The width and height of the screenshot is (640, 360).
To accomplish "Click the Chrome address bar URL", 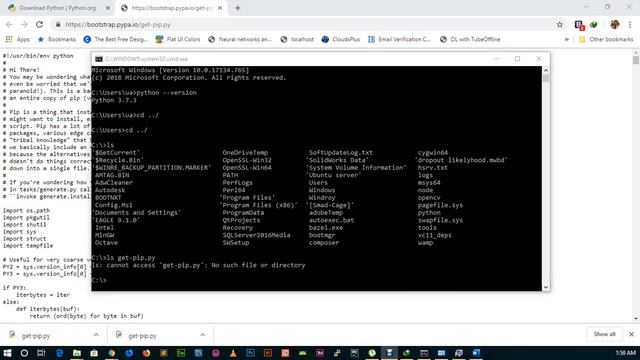I will 118,24.
